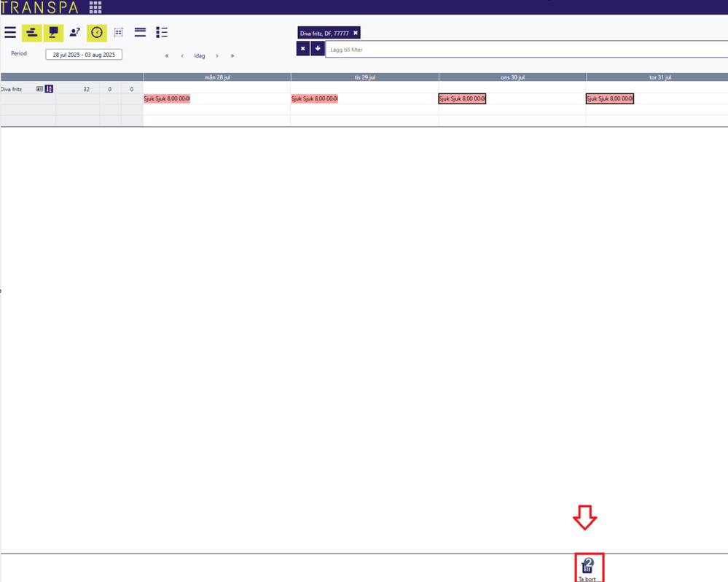Toggle the yellow Gantt bars view icon
The height and width of the screenshot is (582, 728).
[x=31, y=33]
